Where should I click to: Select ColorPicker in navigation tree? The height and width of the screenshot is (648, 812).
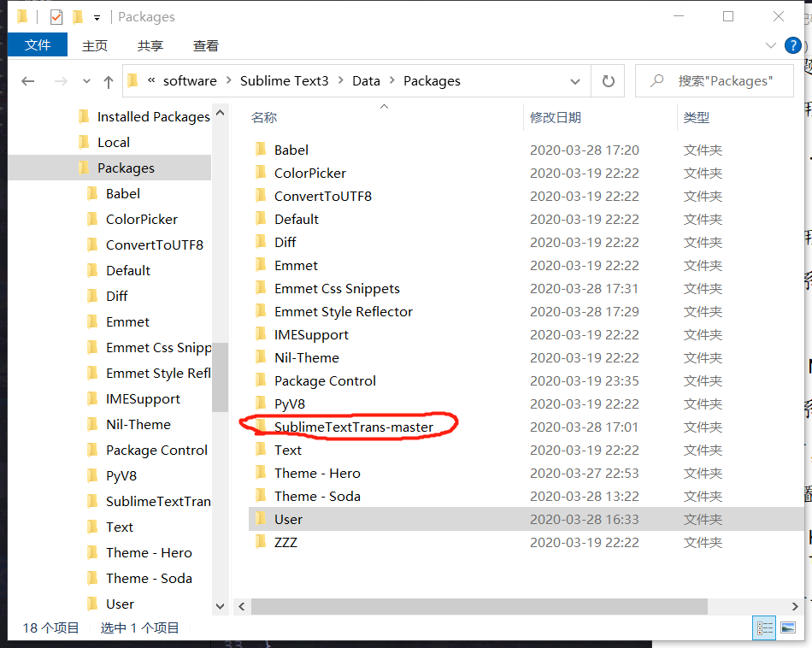click(x=141, y=219)
